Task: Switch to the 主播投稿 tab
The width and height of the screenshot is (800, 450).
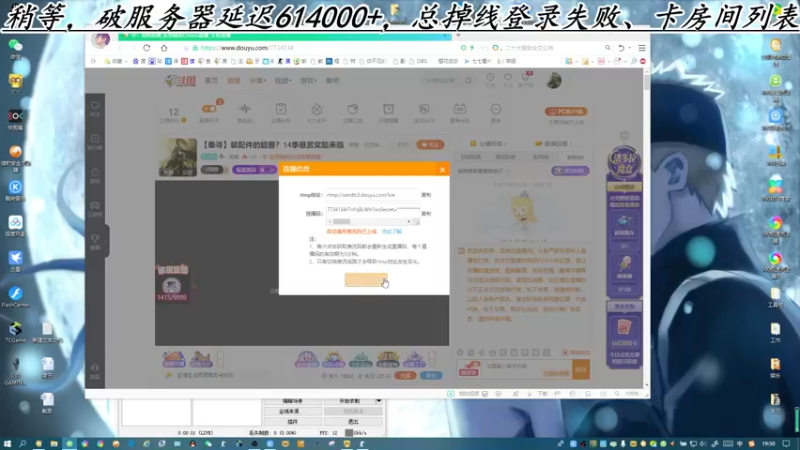Action: tap(488, 144)
